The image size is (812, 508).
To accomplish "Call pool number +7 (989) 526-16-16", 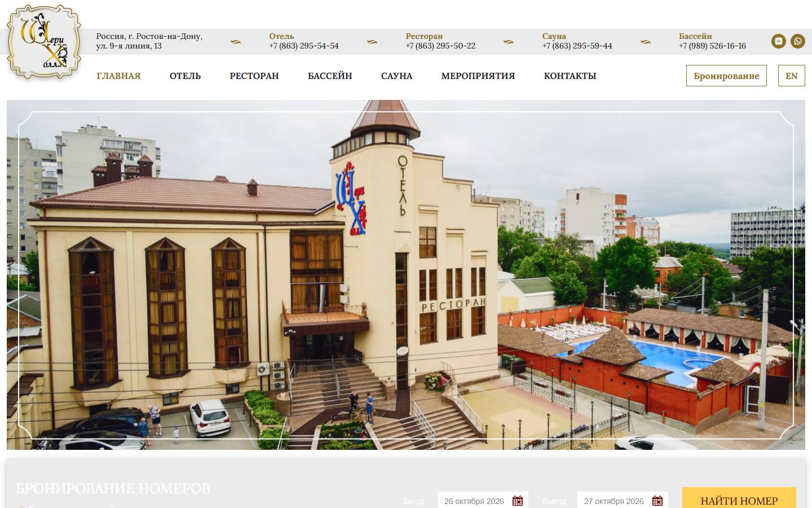I will (712, 46).
